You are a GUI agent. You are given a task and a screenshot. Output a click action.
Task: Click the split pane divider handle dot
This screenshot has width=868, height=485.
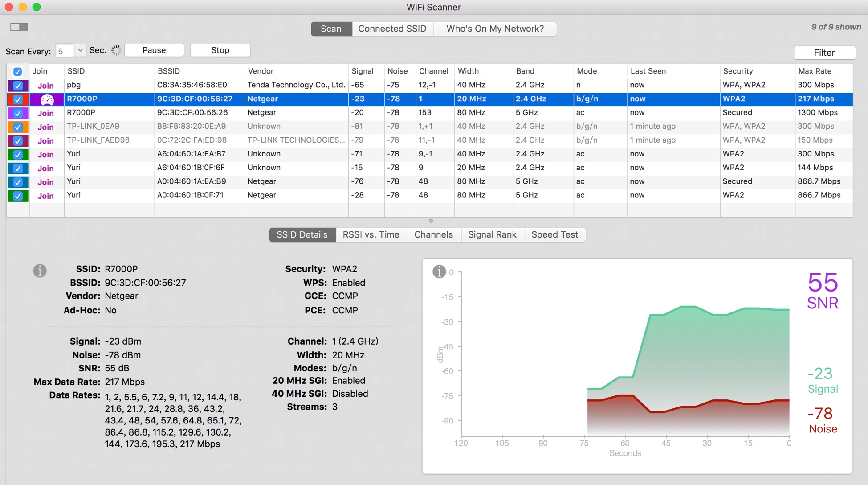click(431, 221)
